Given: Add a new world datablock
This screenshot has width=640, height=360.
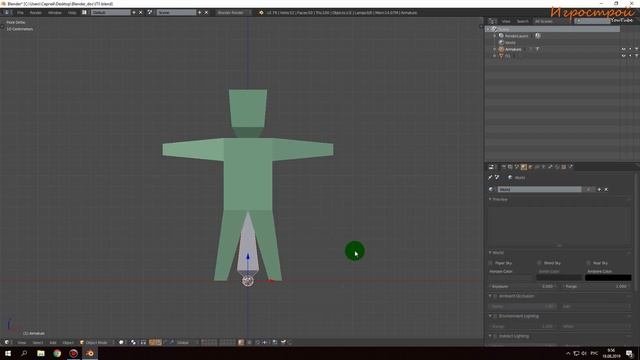Looking at the screenshot, I should [599, 189].
